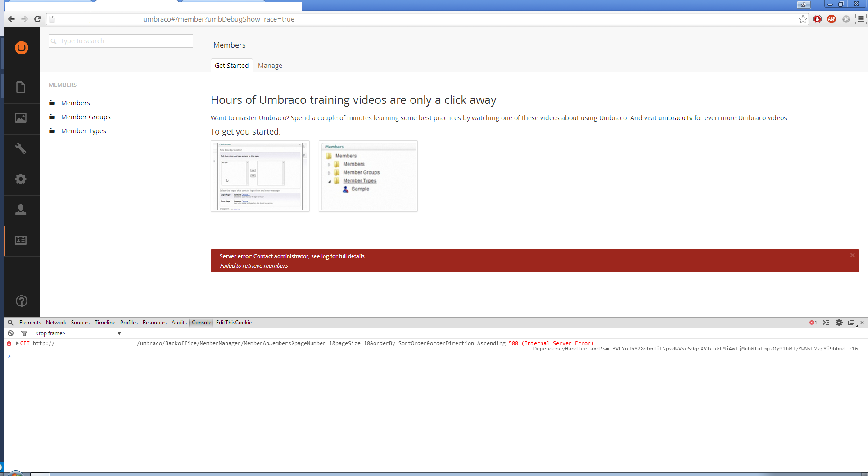Toggle the console filter funnel icon

coord(24,333)
